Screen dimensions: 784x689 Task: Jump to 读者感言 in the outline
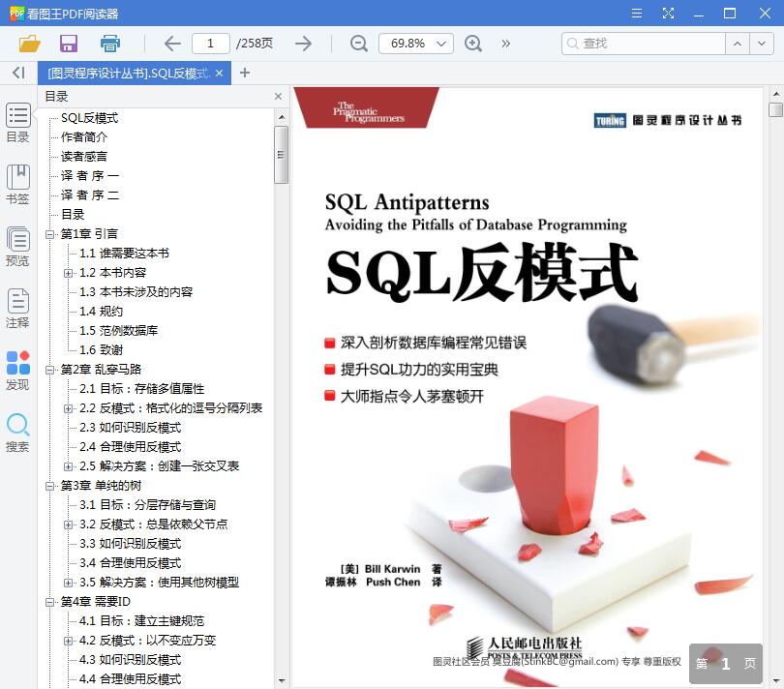click(84, 157)
